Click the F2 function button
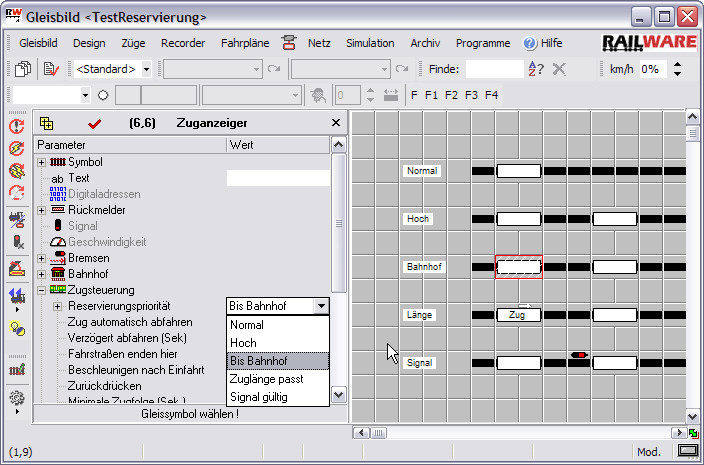This screenshot has width=704, height=465. click(x=451, y=95)
